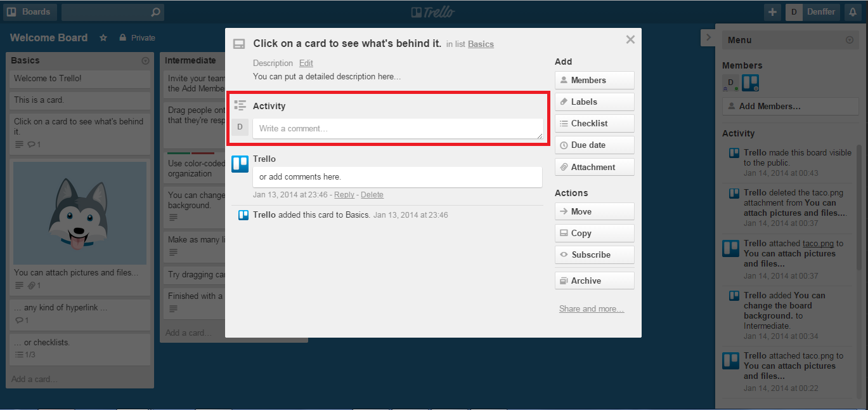Click the Write a comment field
The height and width of the screenshot is (410, 868).
(398, 129)
